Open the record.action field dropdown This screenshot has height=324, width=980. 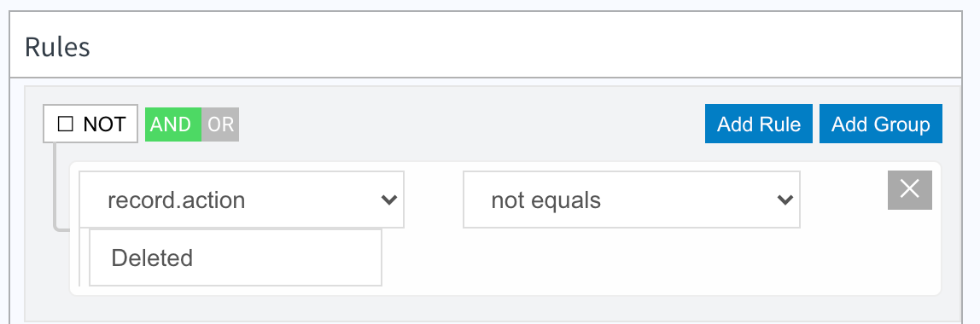(242, 200)
